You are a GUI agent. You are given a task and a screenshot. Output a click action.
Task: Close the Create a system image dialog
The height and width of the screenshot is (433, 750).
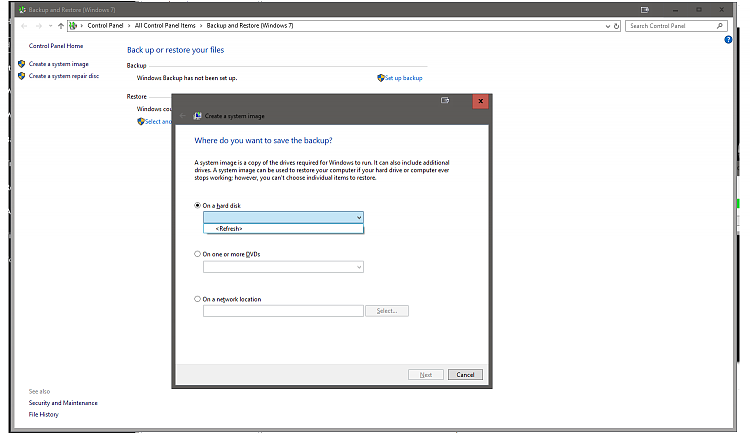(x=481, y=101)
